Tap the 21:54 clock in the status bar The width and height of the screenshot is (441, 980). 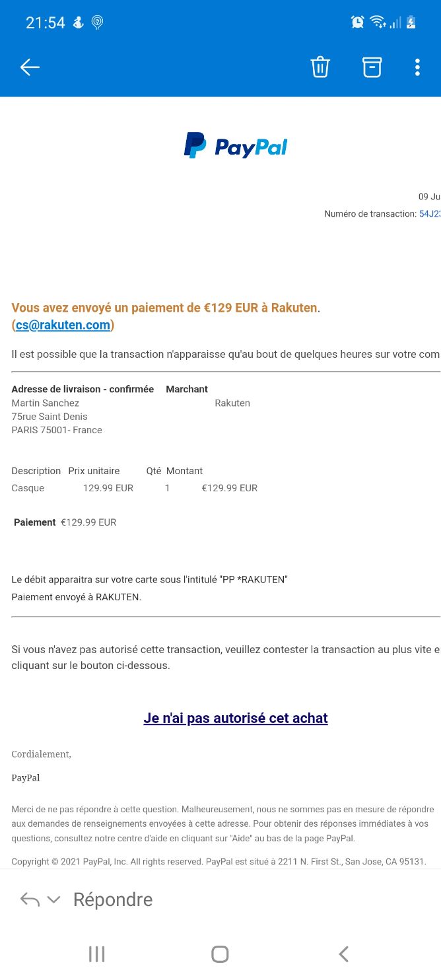click(46, 22)
